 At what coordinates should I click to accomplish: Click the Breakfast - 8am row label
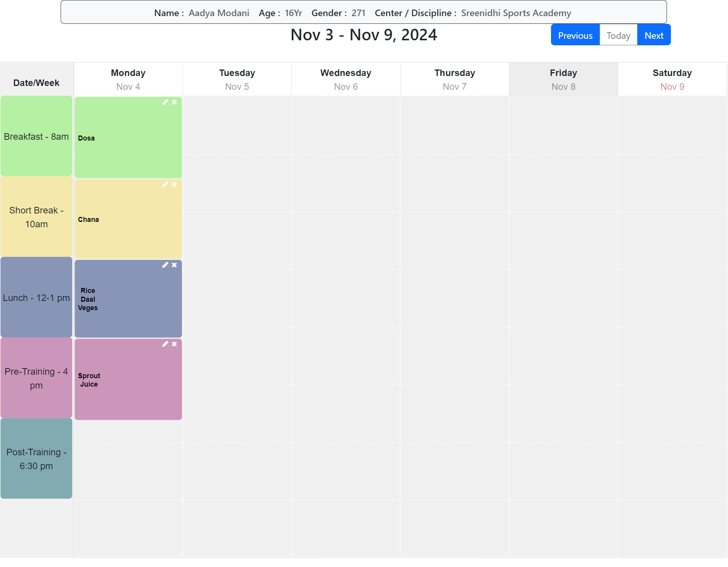[x=36, y=136]
